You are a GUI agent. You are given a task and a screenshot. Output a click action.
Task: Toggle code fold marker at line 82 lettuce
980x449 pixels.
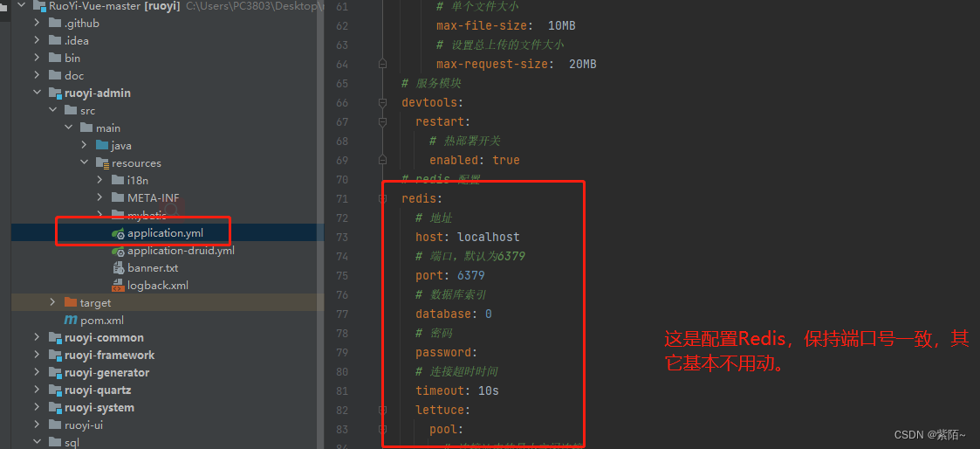coord(382,411)
